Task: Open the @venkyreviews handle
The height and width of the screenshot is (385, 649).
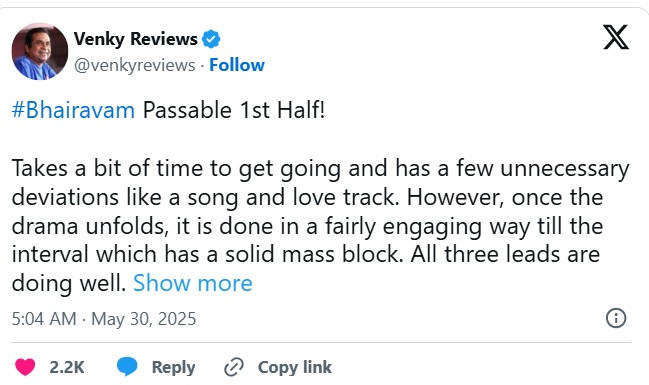Action: click(135, 65)
